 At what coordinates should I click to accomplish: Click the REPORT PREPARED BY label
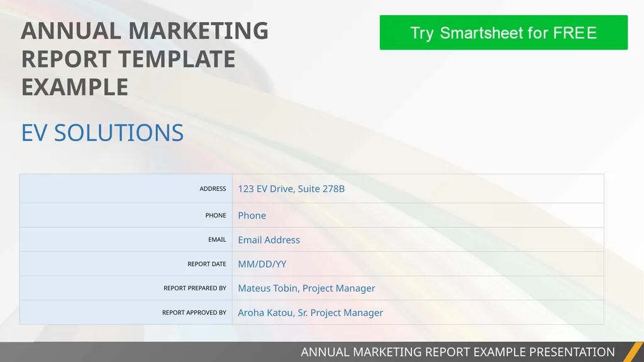tap(195, 288)
